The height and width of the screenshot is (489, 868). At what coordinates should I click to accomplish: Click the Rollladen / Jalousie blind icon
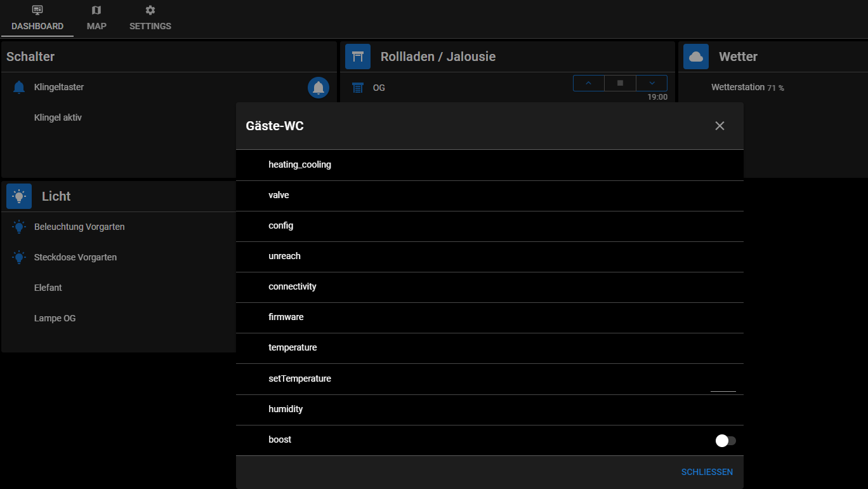coord(358,57)
